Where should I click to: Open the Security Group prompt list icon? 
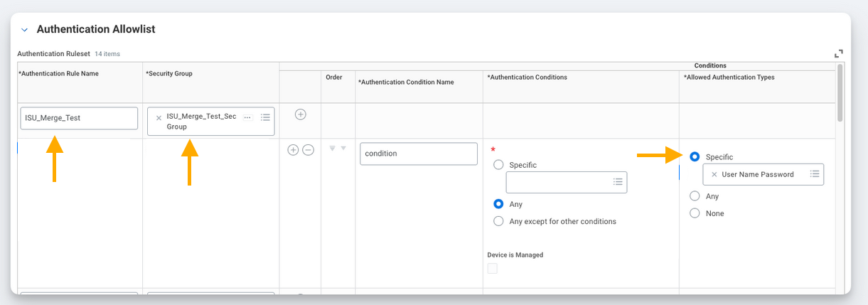[265, 117]
